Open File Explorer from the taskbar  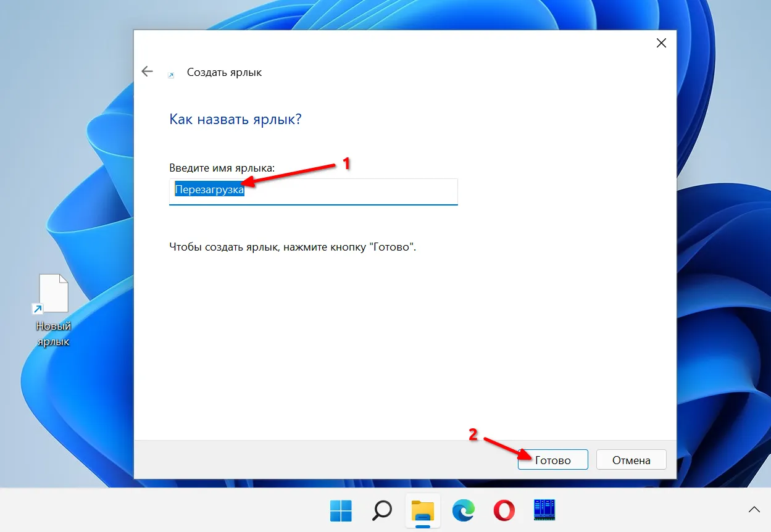click(423, 510)
